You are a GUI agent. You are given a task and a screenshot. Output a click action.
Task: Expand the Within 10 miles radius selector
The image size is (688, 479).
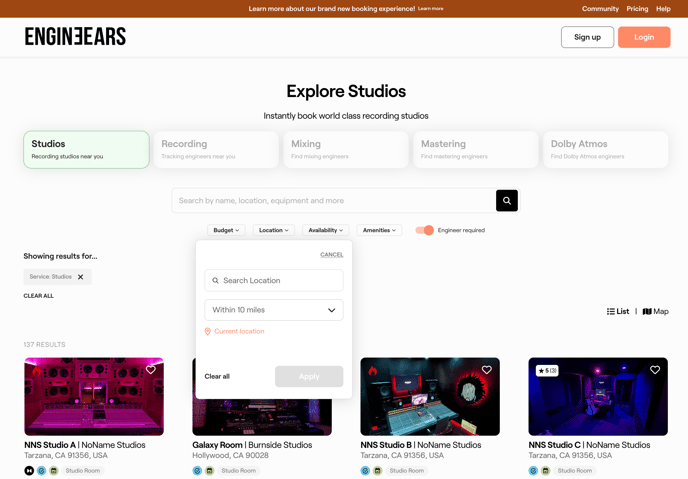point(274,310)
